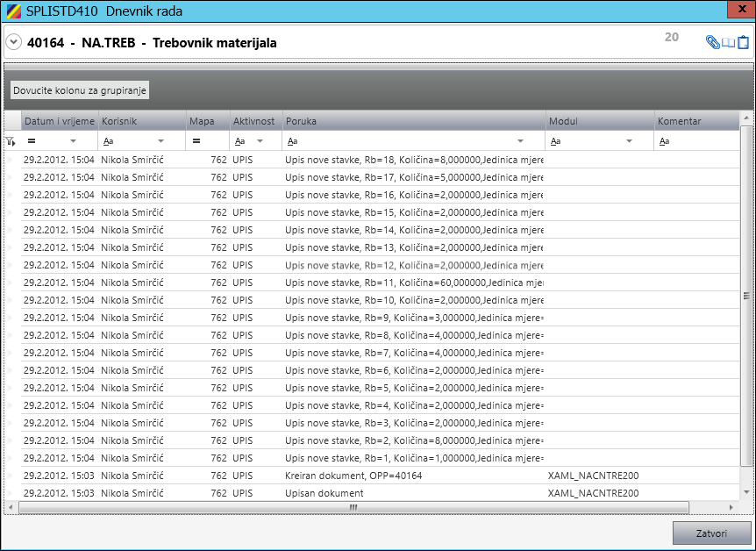Expand the row with Rb=18 using its arrow
The image size is (756, 551).
[11, 160]
